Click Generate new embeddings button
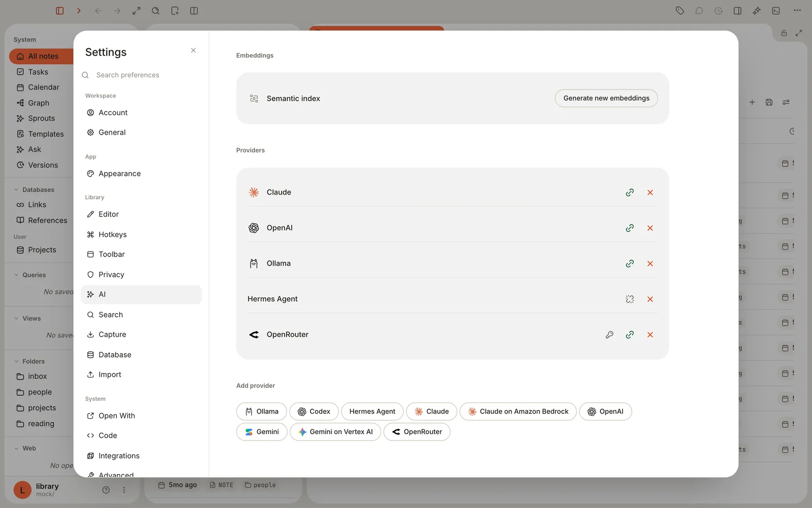This screenshot has height=508, width=812. pos(606,99)
